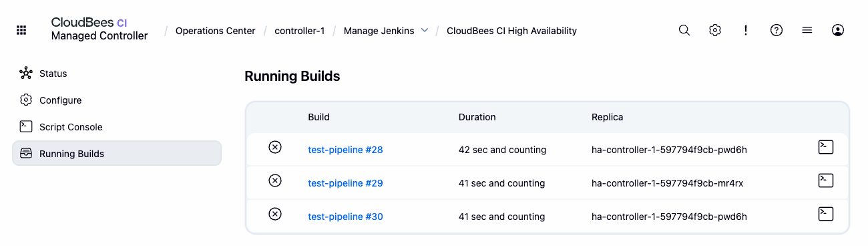Click the Running Builds inbox icon in sidebar
Viewport: 868px width, 246px height.
[x=26, y=154]
